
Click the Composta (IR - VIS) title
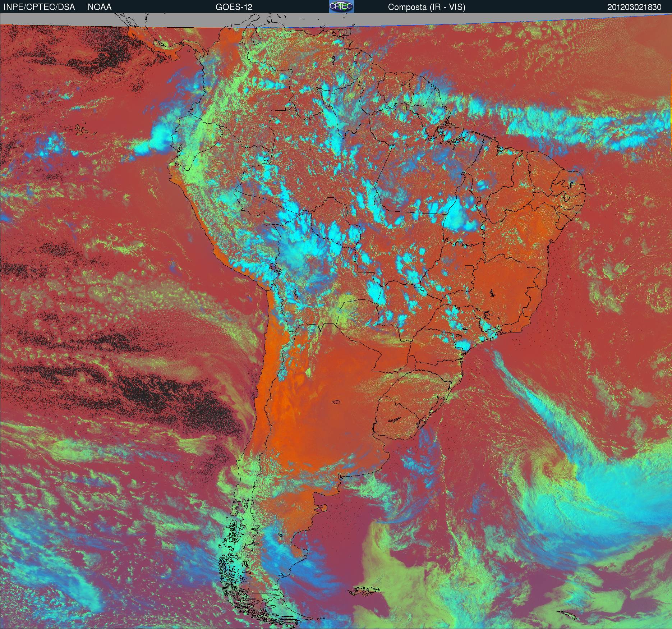pyautogui.click(x=427, y=7)
